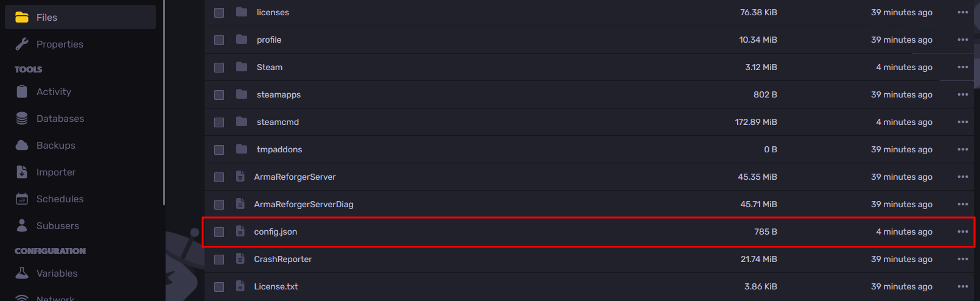Expand options menu for steamcmd folder

tap(962, 122)
